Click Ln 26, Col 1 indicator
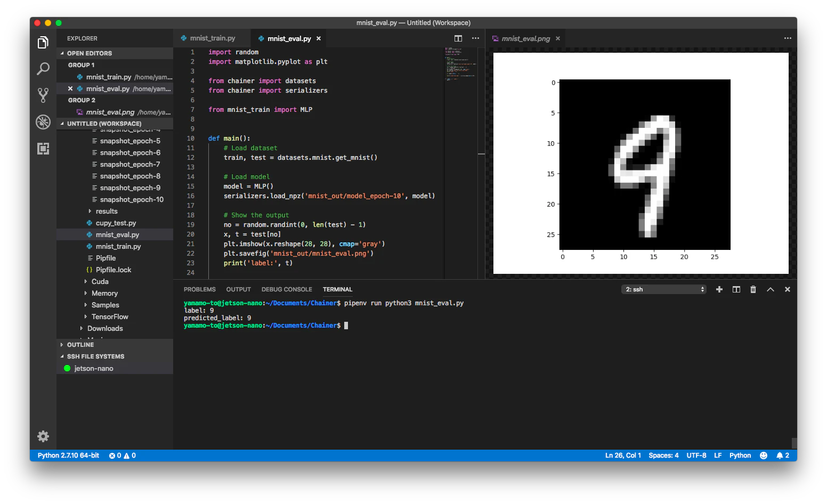 623,456
